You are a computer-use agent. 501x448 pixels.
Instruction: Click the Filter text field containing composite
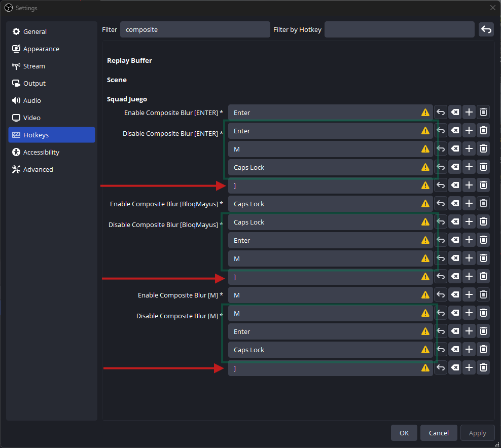(195, 29)
